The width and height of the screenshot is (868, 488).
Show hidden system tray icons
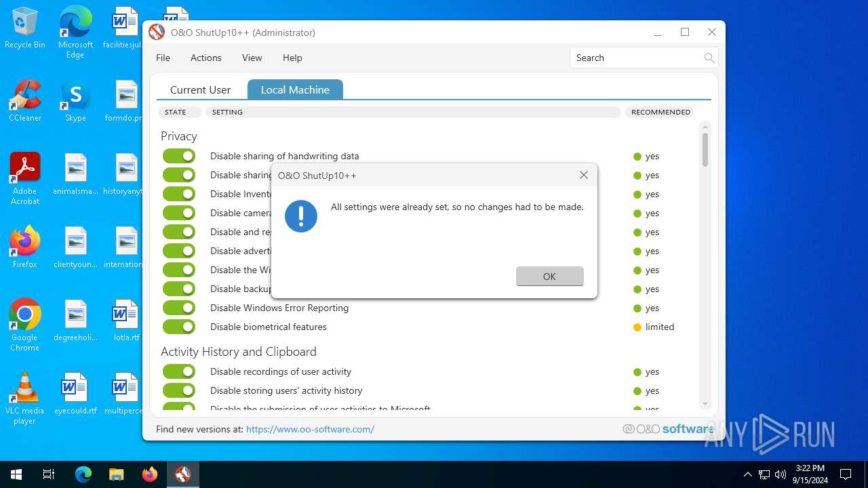747,474
